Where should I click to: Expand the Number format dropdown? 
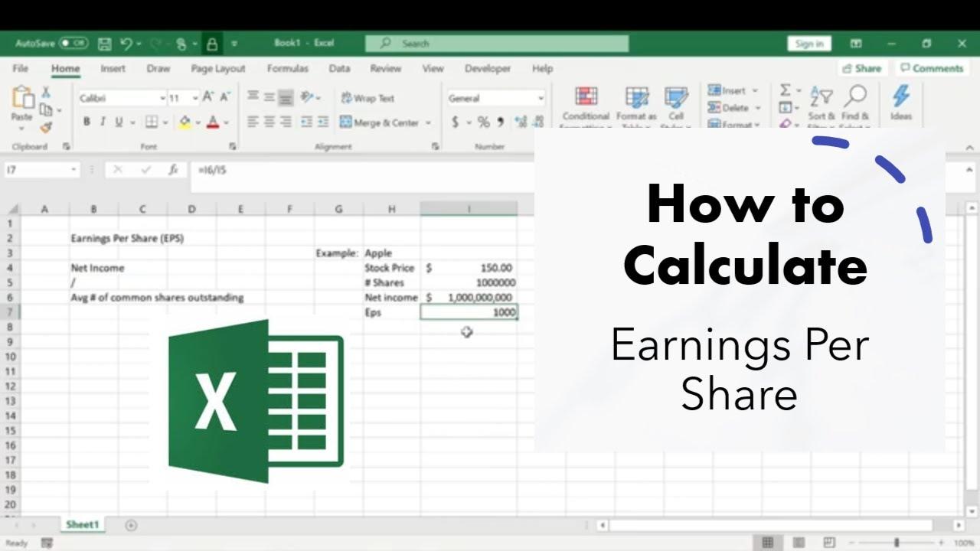tap(541, 98)
